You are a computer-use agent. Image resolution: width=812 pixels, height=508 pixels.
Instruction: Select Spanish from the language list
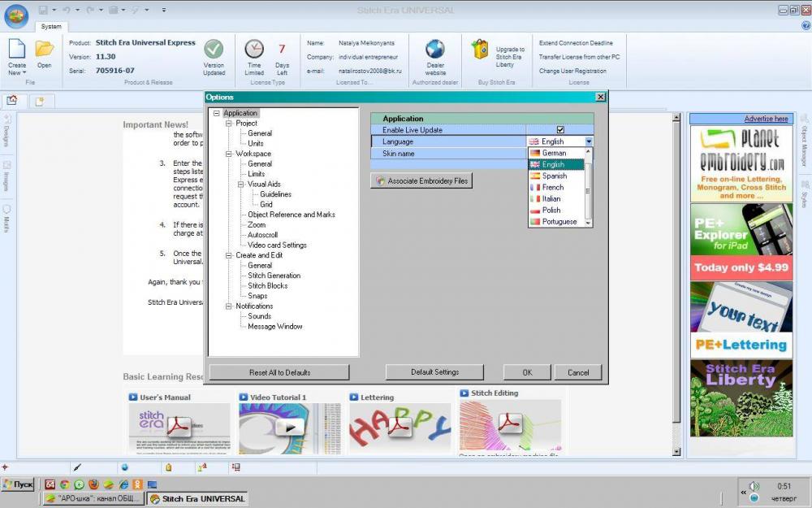pyautogui.click(x=554, y=176)
